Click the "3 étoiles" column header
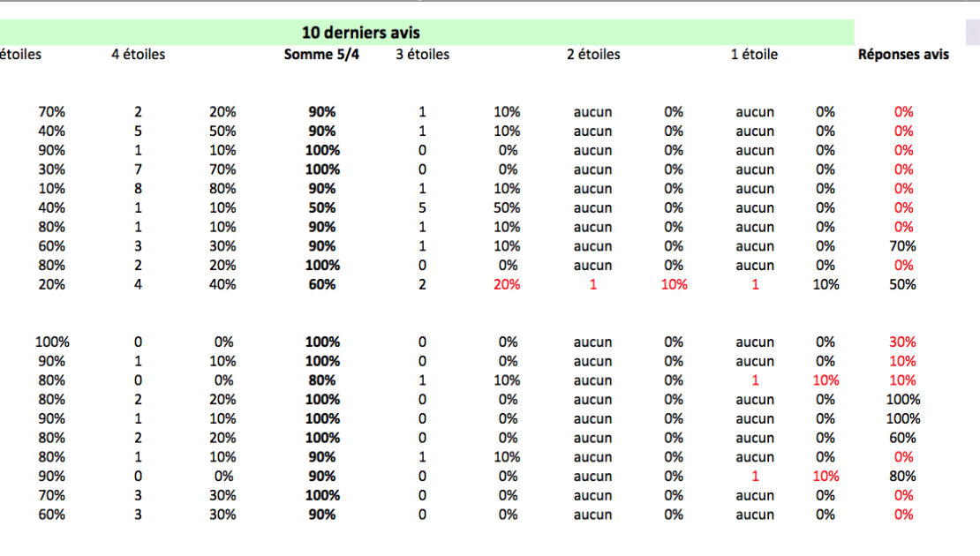 pyautogui.click(x=422, y=55)
